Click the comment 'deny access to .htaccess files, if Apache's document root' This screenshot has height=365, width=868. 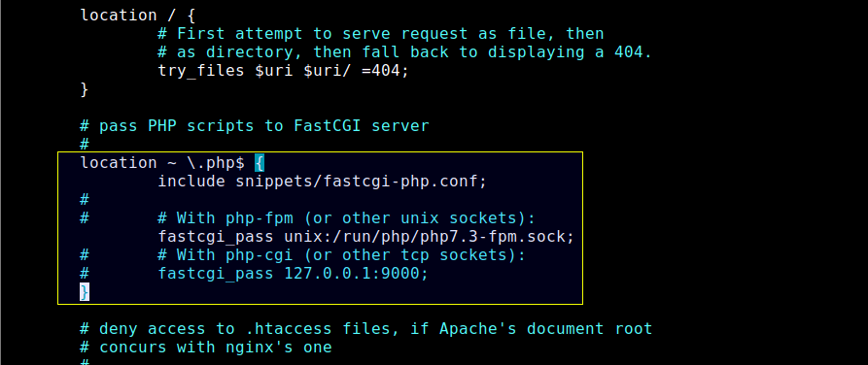point(365,329)
